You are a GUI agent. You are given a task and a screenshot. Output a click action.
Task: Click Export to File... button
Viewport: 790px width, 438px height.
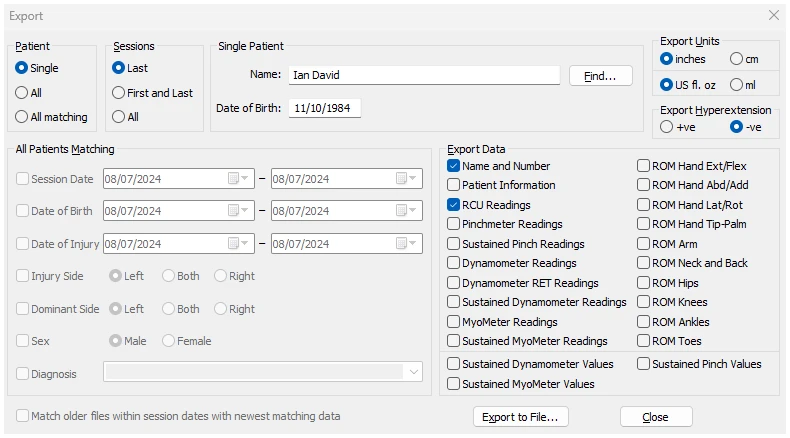coord(519,417)
